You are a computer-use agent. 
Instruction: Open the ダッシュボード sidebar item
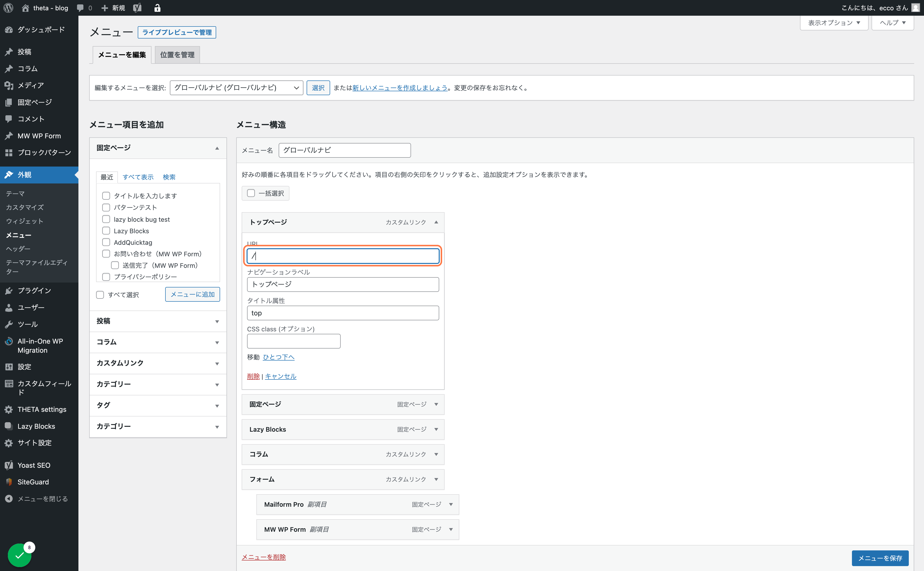click(39, 29)
